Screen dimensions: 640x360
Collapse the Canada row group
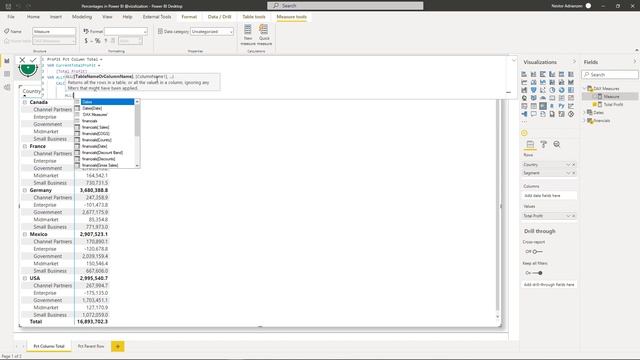click(25, 102)
